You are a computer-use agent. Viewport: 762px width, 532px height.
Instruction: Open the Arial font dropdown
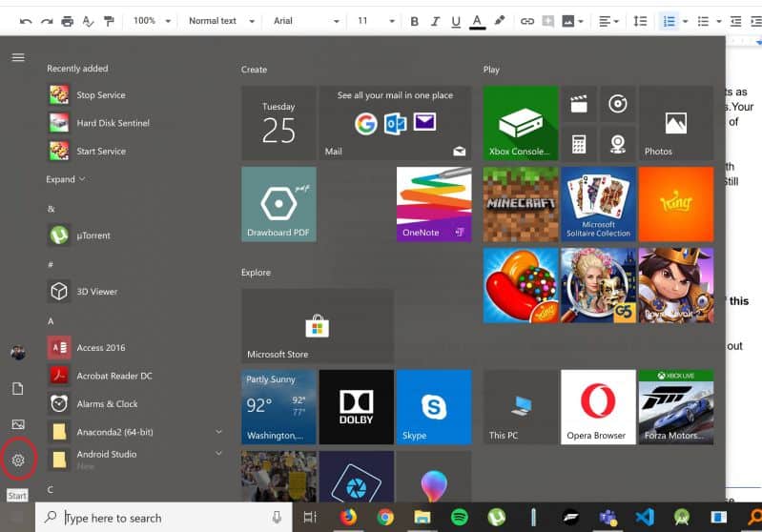click(x=306, y=21)
